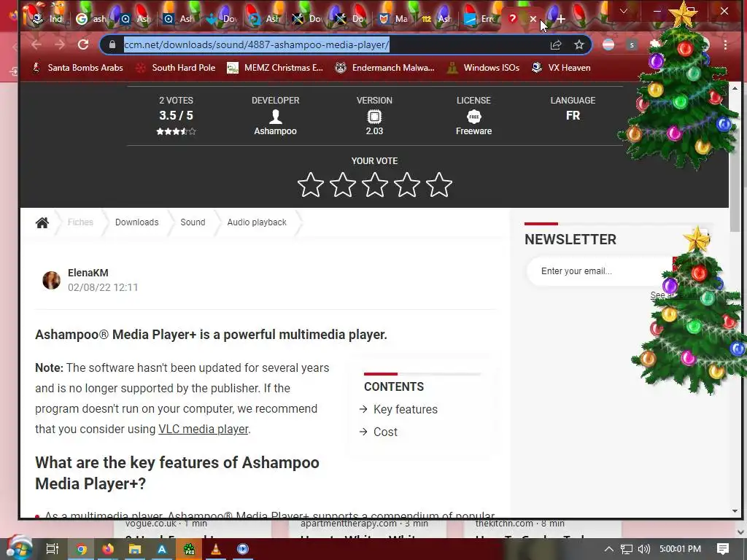Open VLC cone icon on taskbar
The image size is (747, 560).
[x=216, y=549]
